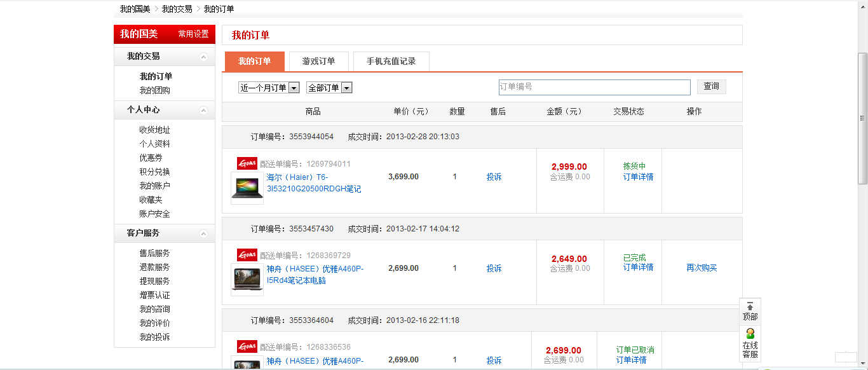Open 个人资料 in the sidebar
The height and width of the screenshot is (370, 868).
154,144
